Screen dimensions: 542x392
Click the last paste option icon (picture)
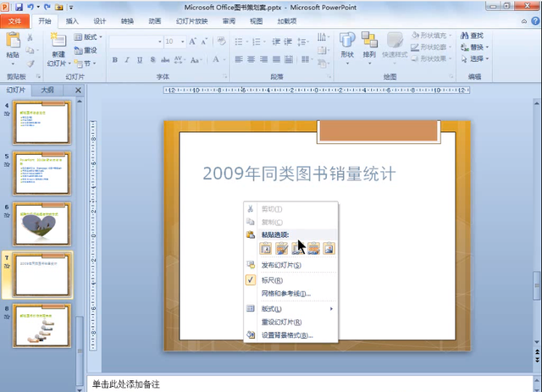(x=329, y=248)
